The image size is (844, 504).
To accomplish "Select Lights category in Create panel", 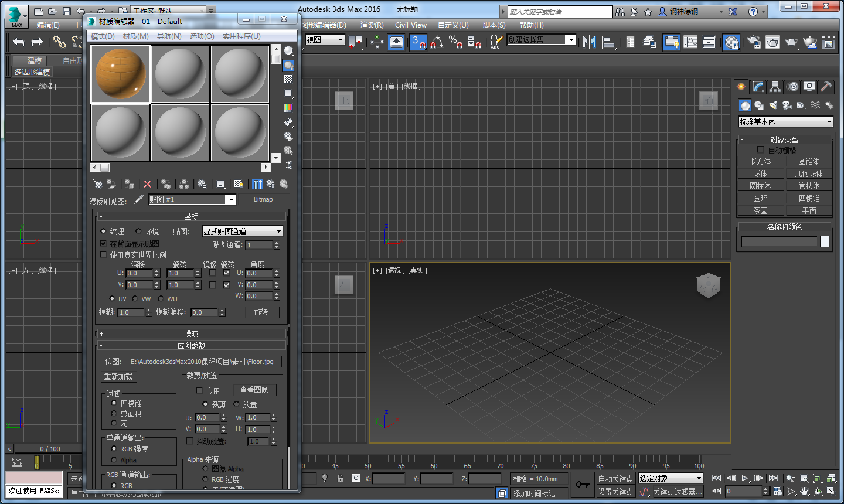I will click(773, 105).
